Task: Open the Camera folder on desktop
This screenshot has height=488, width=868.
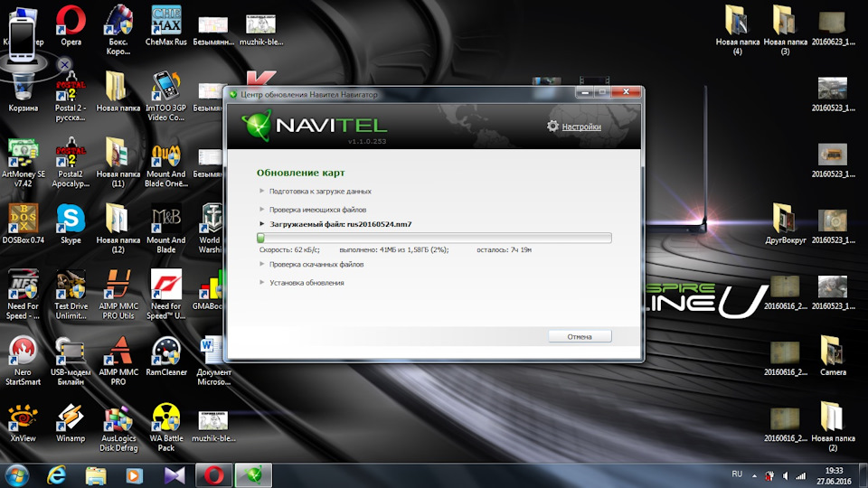Action: coord(833,356)
